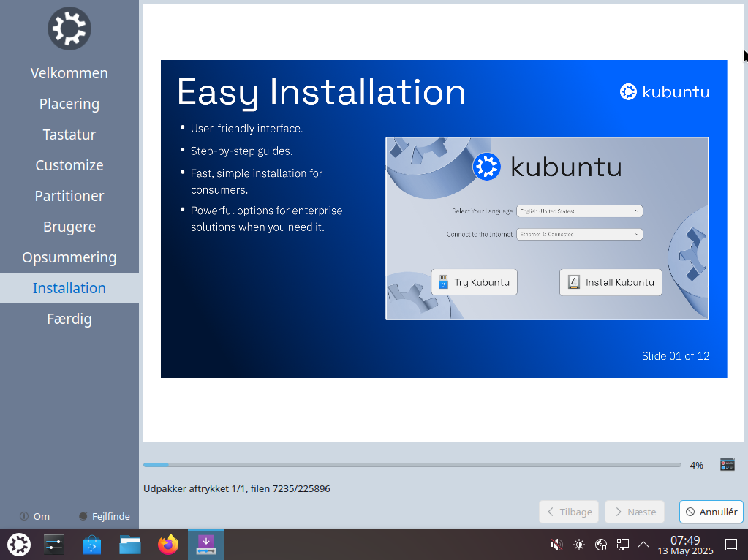Click the muted volume tray icon
748x560 pixels.
[556, 544]
